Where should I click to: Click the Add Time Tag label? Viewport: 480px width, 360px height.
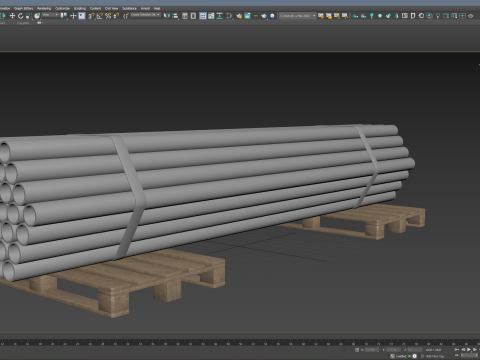click(x=435, y=356)
